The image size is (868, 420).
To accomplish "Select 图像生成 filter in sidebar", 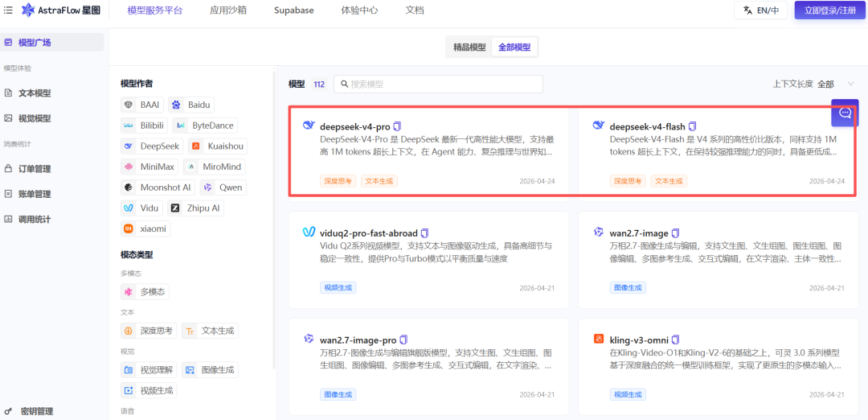I will tap(211, 369).
